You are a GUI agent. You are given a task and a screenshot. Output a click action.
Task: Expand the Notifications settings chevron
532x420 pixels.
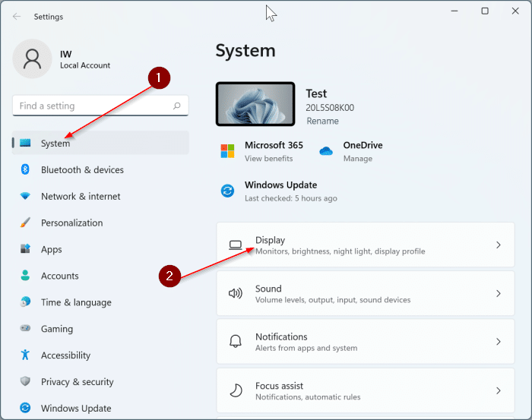tap(499, 341)
